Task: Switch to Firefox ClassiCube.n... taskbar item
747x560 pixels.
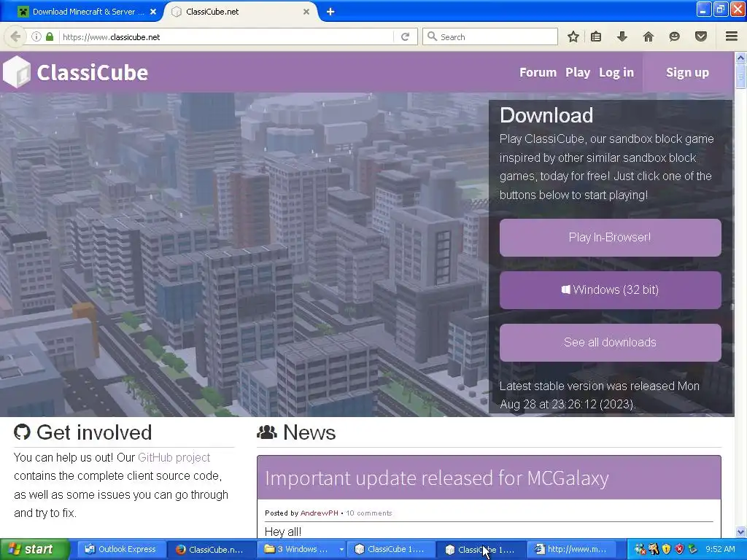Action: pyautogui.click(x=211, y=550)
